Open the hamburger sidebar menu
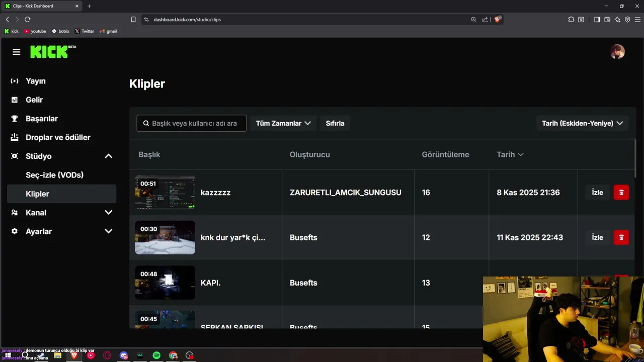Viewport: 644px width, 362px height. coord(17,52)
